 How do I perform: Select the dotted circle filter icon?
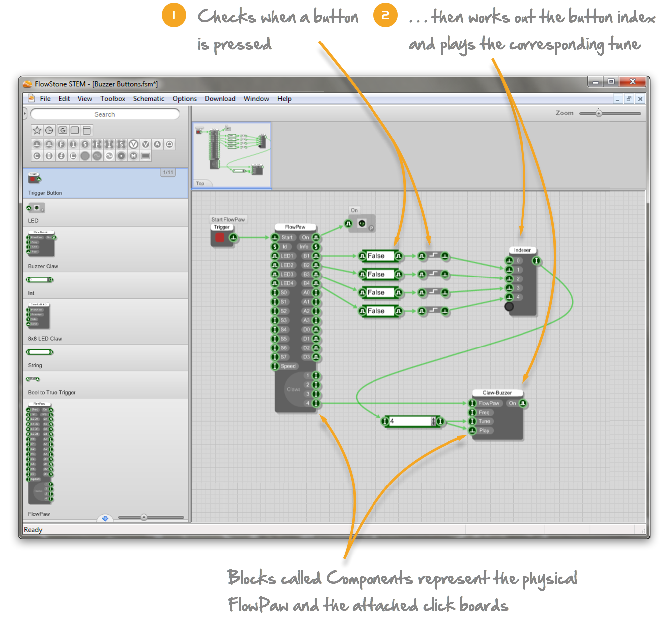[x=121, y=156]
